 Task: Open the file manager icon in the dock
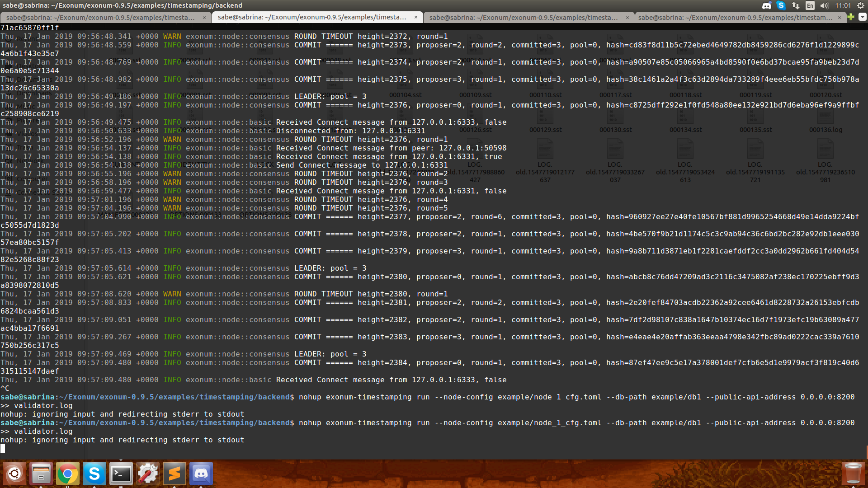click(41, 473)
